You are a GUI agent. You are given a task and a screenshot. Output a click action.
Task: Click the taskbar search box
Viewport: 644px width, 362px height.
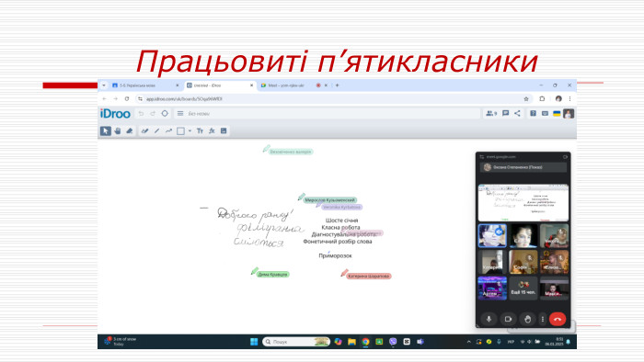[296, 342]
